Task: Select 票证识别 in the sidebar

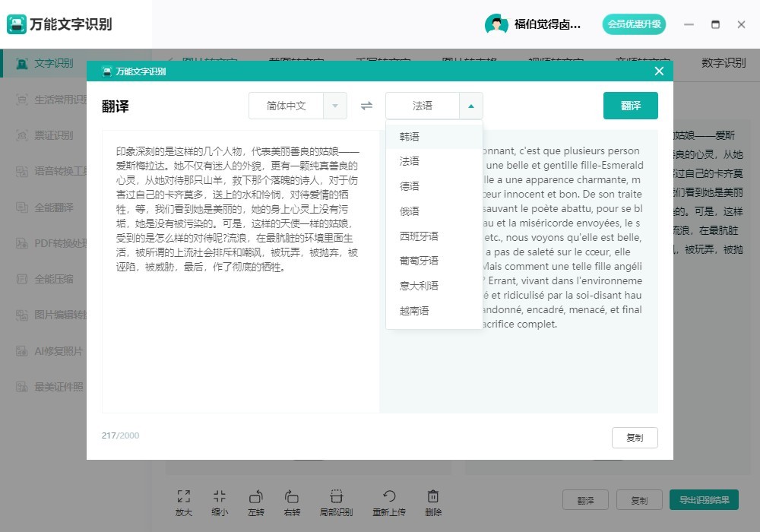Action: pos(46,135)
